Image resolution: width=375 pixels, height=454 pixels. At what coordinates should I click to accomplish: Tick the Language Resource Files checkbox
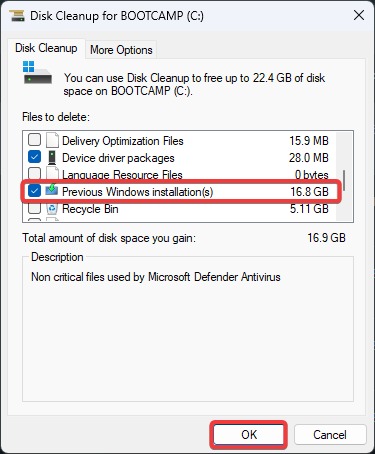point(35,174)
